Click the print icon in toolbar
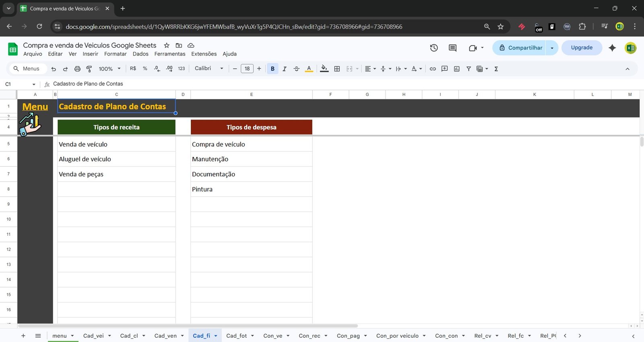The height and width of the screenshot is (342, 644). [77, 69]
